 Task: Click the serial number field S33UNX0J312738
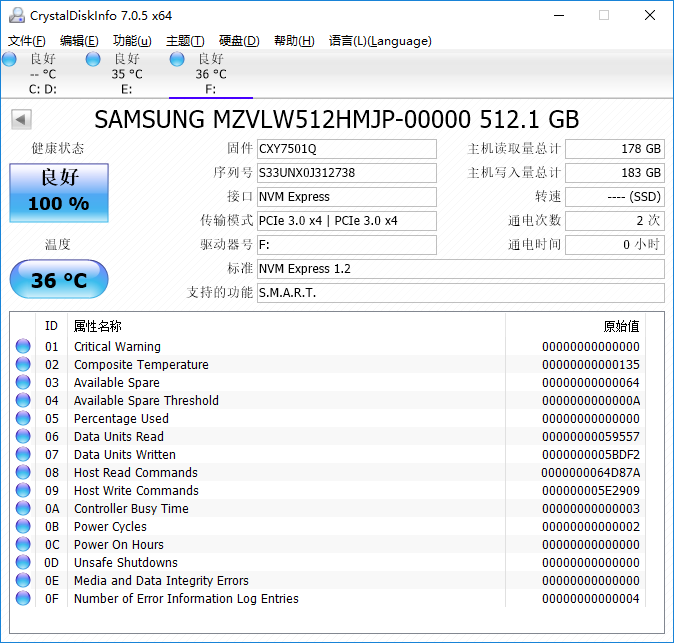(347, 173)
